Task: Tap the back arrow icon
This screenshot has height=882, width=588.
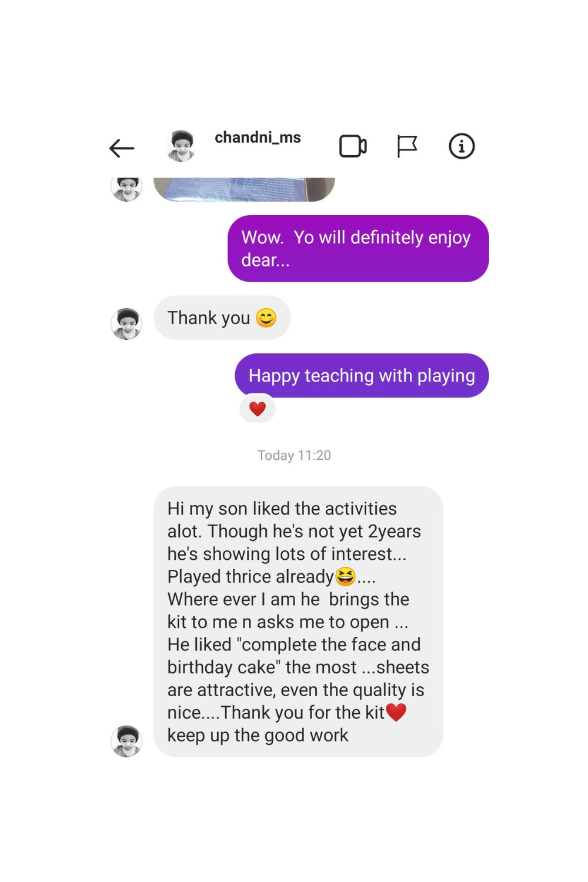Action: point(122,148)
